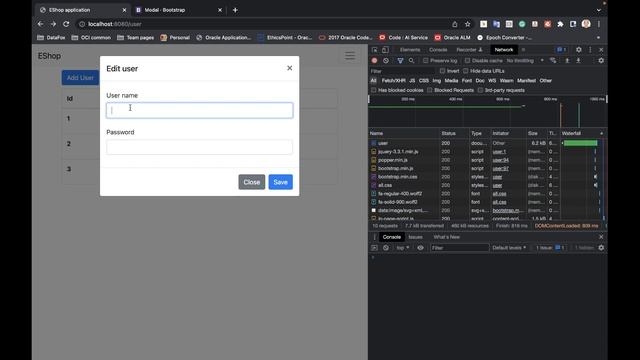Open the EShop hamburger menu icon
This screenshot has width=640, height=360.
click(350, 56)
